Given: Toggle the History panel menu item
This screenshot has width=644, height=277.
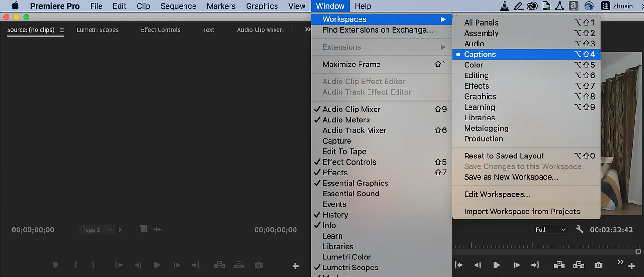Looking at the screenshot, I should point(382,214).
